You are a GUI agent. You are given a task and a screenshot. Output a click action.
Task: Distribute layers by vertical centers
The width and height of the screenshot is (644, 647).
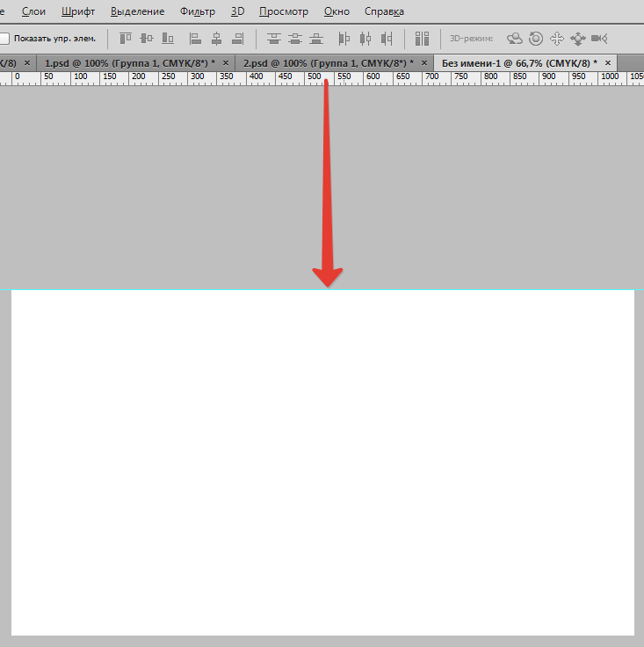pyautogui.click(x=295, y=39)
